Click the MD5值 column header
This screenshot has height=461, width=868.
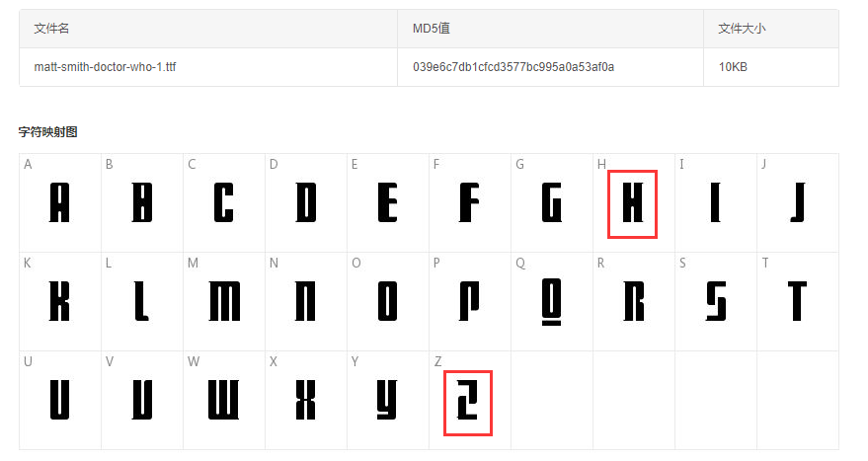432,29
